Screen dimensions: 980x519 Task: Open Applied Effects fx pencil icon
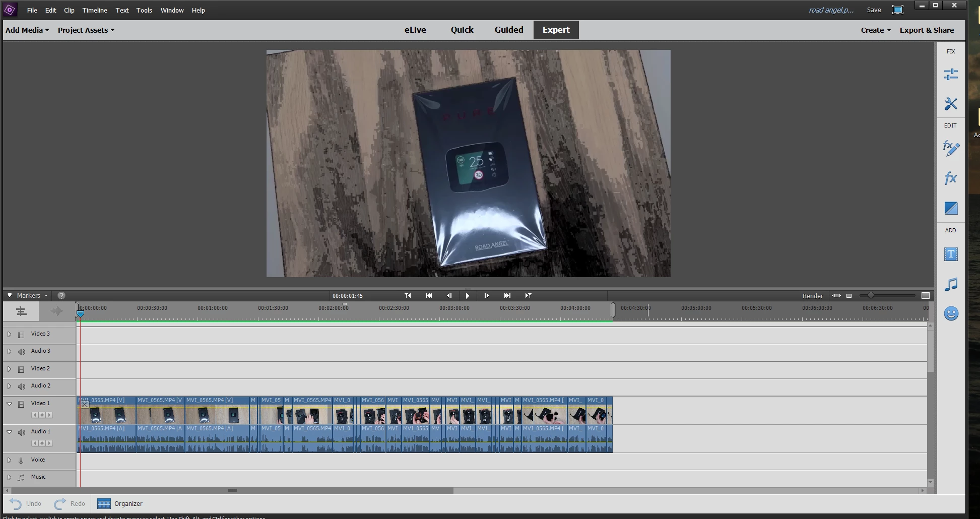(951, 148)
